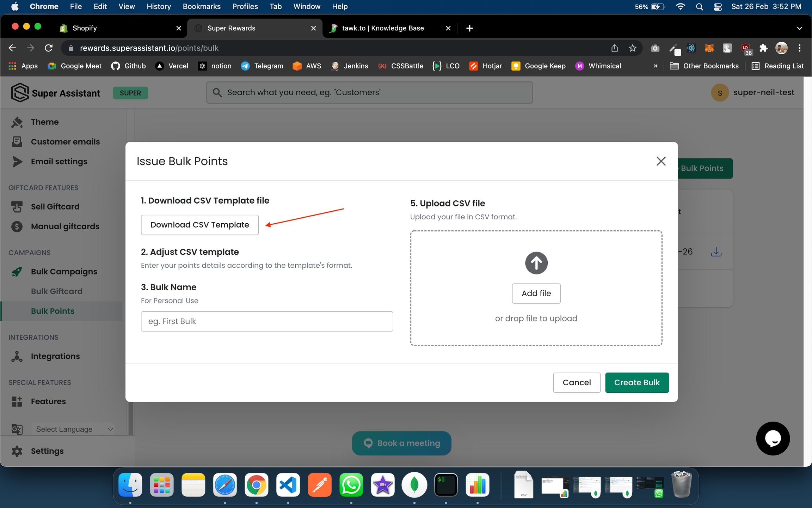Open the Chrome tab search dropdown arrow
This screenshot has width=812, height=508.
799,28
